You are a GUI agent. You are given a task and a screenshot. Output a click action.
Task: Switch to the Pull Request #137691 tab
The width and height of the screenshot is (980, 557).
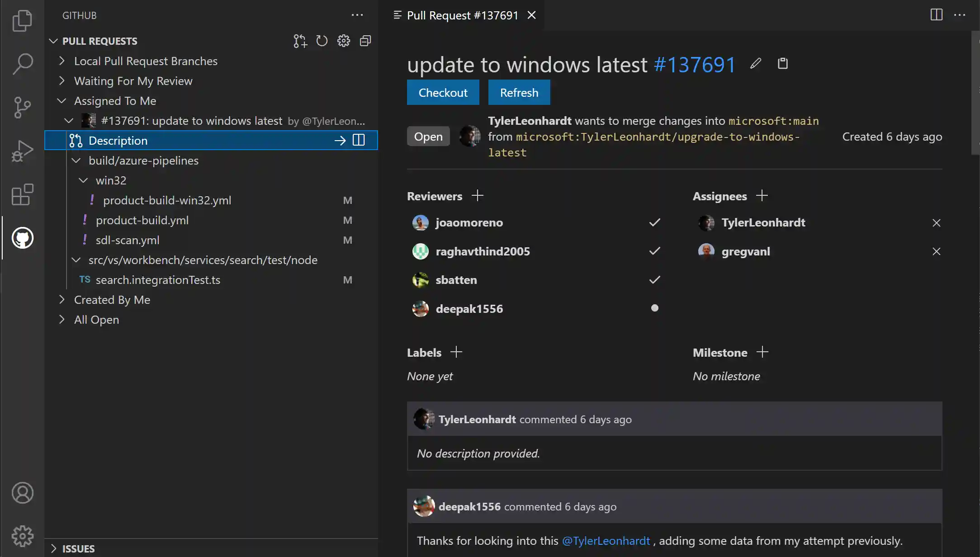[462, 15]
